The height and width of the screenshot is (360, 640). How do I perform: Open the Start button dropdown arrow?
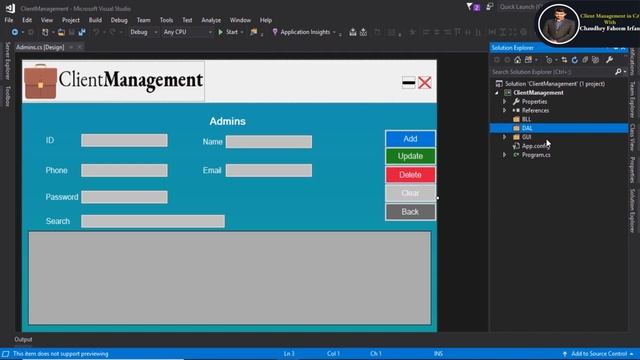click(x=242, y=32)
